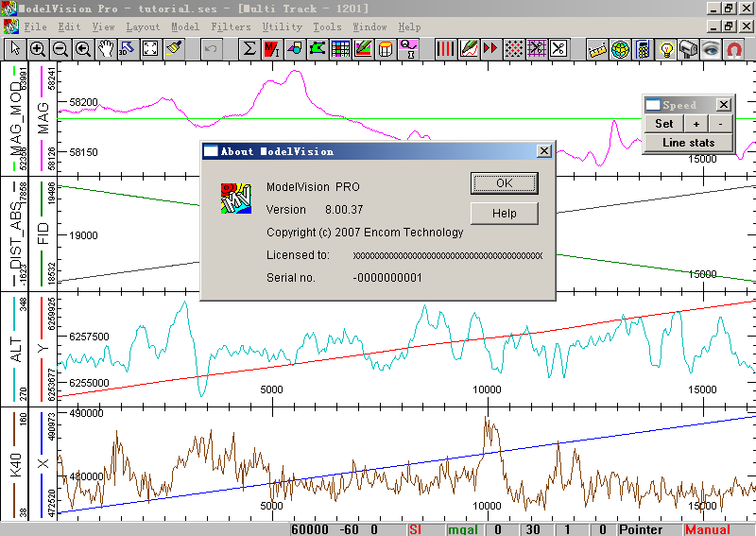Click the red magnet snap icon
This screenshot has width=756, height=536.
(x=733, y=49)
